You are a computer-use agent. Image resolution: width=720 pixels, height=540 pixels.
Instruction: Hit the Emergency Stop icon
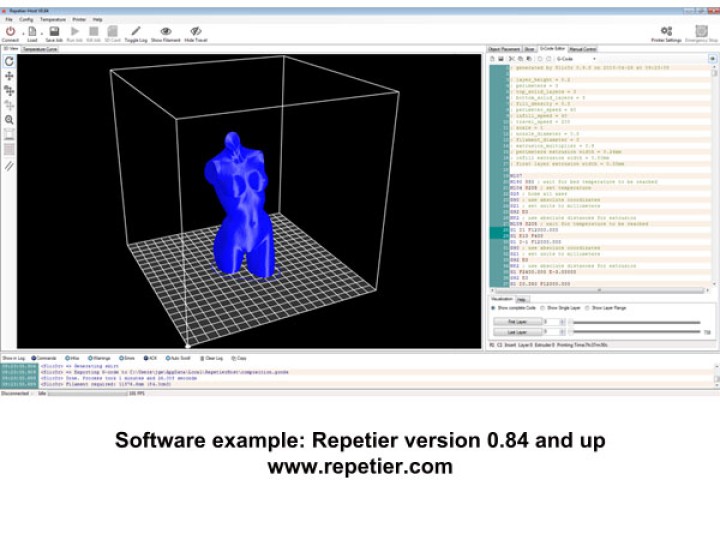point(701,31)
